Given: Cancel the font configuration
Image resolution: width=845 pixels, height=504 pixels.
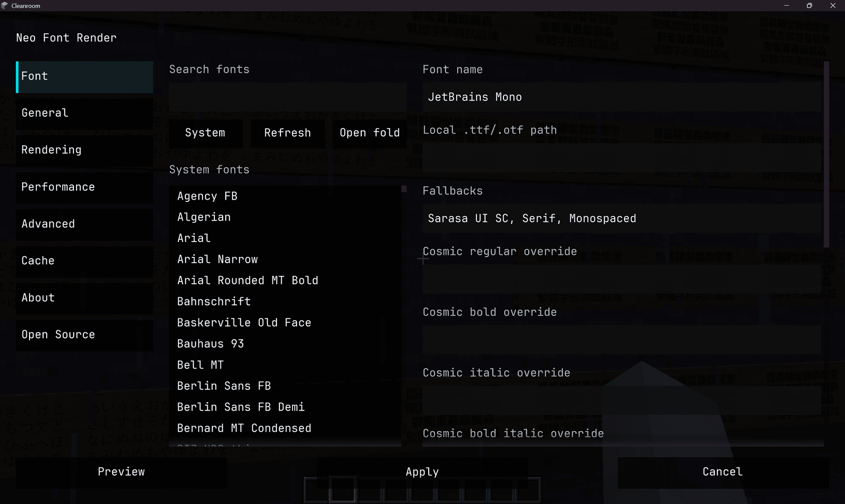Looking at the screenshot, I should (723, 472).
